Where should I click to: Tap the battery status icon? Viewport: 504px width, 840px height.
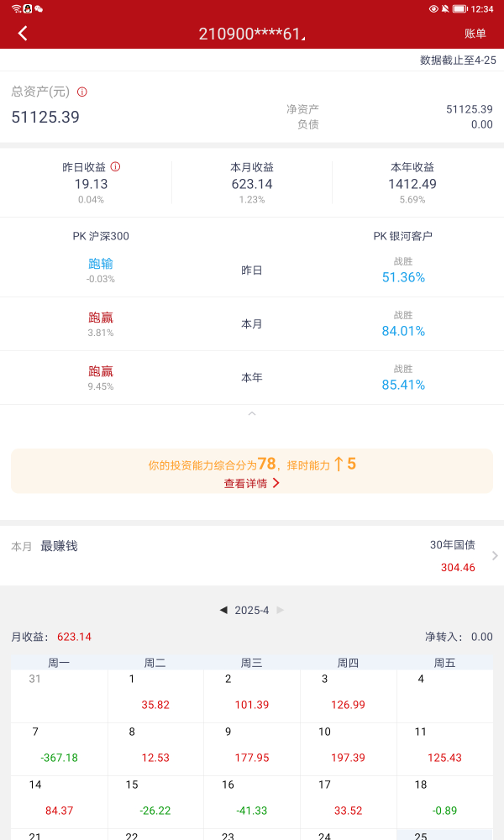pyautogui.click(x=459, y=8)
